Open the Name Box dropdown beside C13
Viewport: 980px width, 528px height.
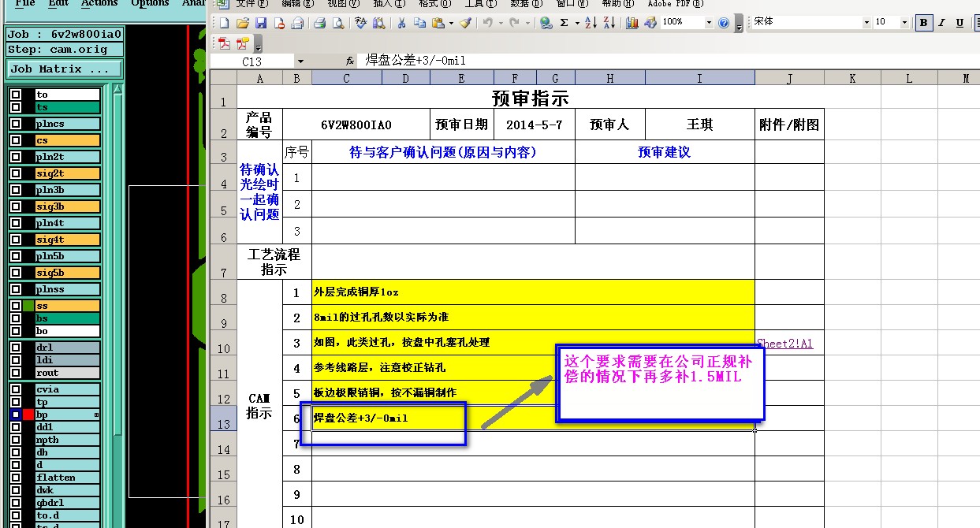(300, 61)
